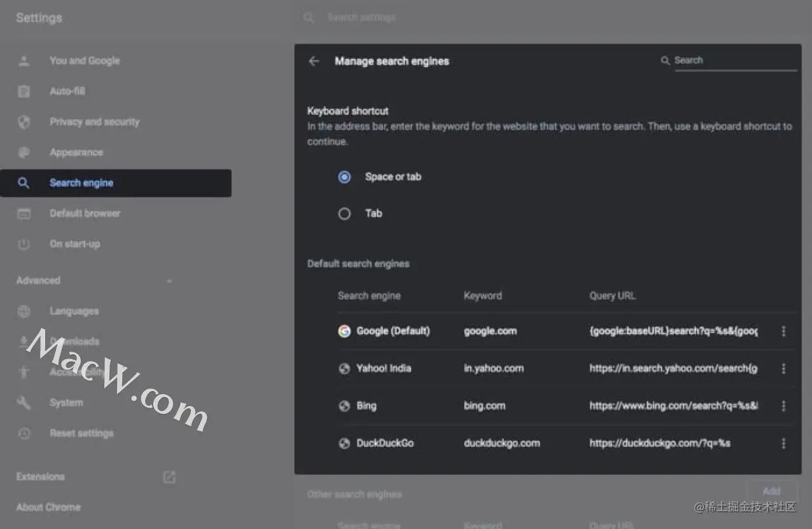Click the Google query URL text

pos(673,331)
